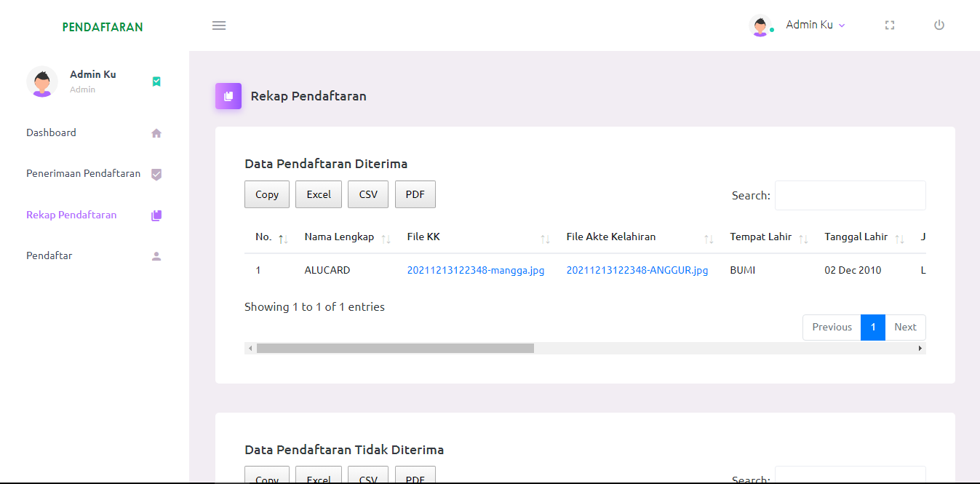
Task: Focus the Search input field
Action: (850, 196)
